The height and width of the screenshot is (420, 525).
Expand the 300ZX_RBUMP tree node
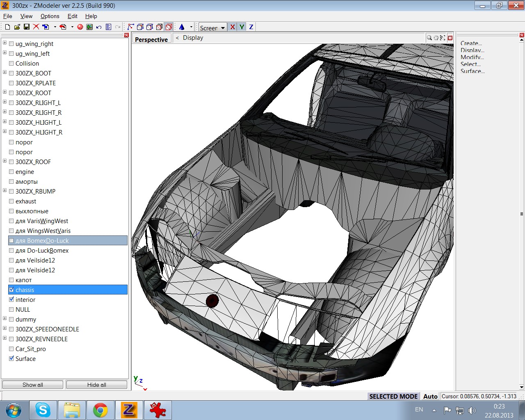(5, 191)
